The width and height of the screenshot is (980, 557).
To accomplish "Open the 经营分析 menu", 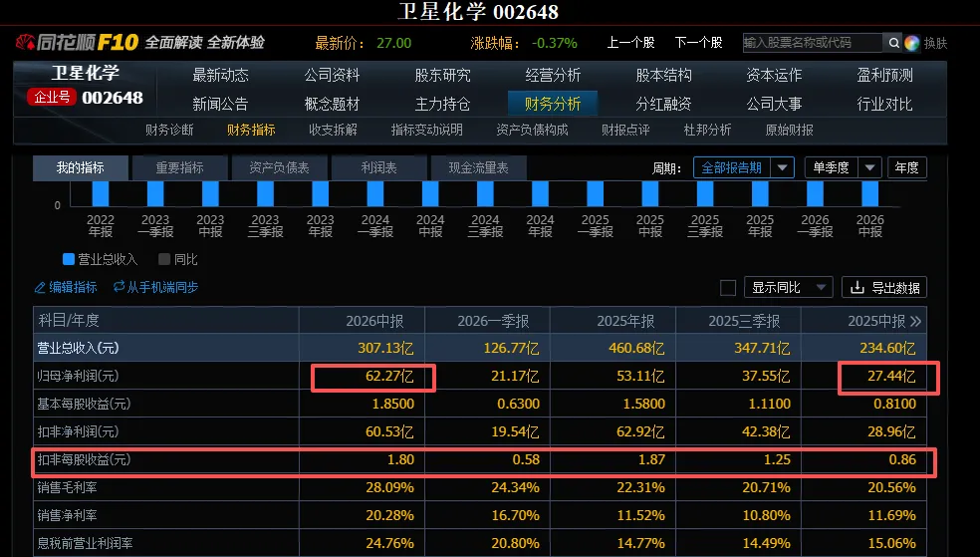I will pyautogui.click(x=553, y=75).
